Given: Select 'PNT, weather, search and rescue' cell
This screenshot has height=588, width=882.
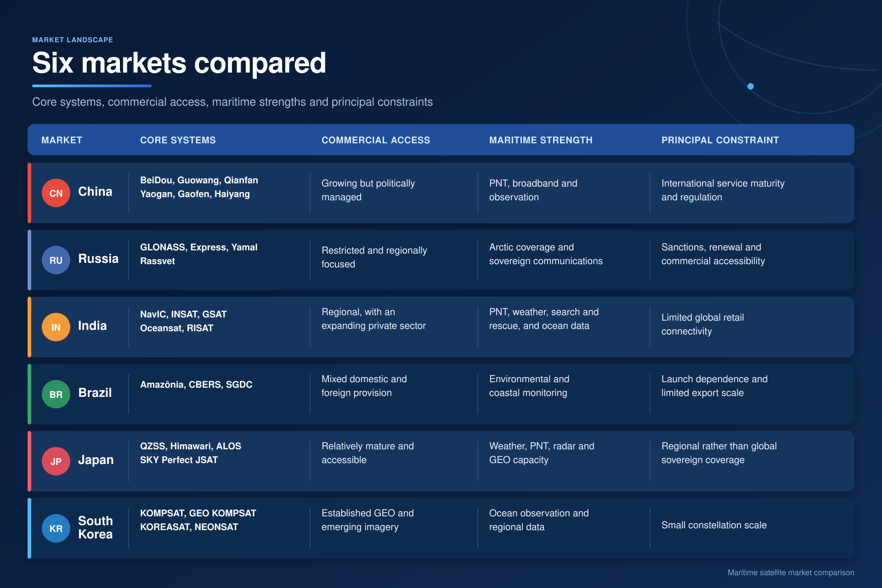Looking at the screenshot, I should tap(544, 319).
